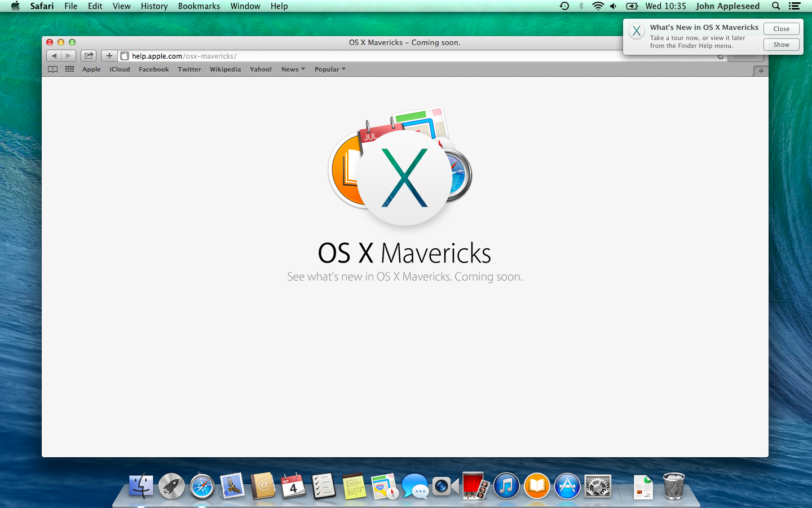Open Photo Booth in the Dock
The height and width of the screenshot is (508, 812).
[x=476, y=486]
